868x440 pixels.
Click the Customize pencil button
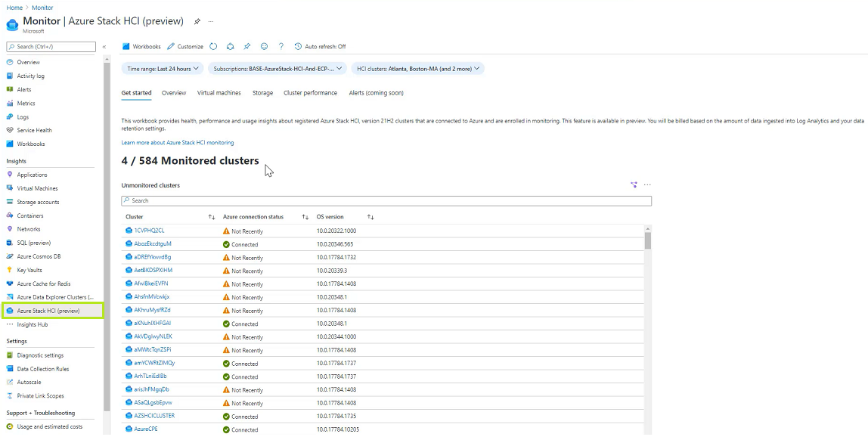pos(185,46)
